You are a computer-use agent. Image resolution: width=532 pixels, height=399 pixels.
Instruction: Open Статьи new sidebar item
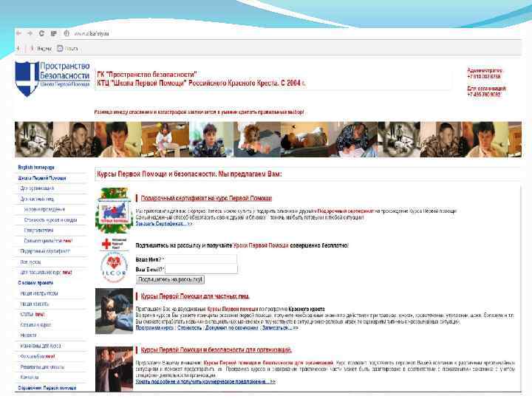(33, 314)
